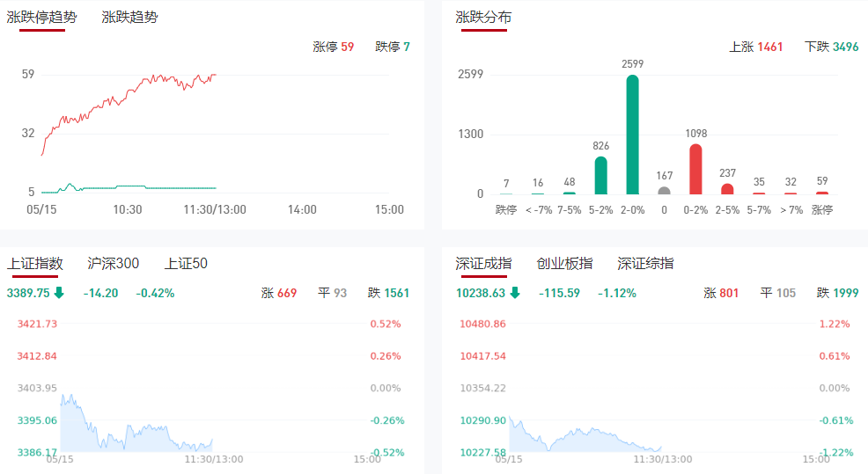The height and width of the screenshot is (474, 868).
Task: Select the 涨跌停趋势 tab
Action: coord(41,17)
